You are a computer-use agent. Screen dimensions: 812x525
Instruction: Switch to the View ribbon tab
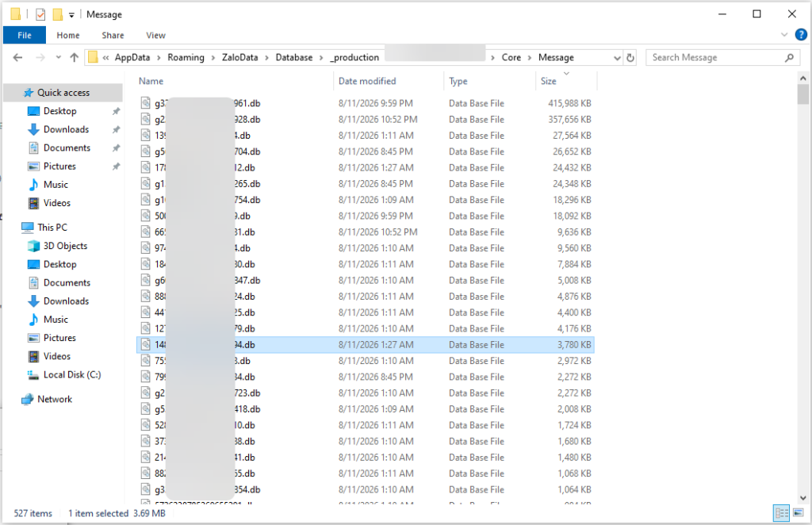[155, 35]
